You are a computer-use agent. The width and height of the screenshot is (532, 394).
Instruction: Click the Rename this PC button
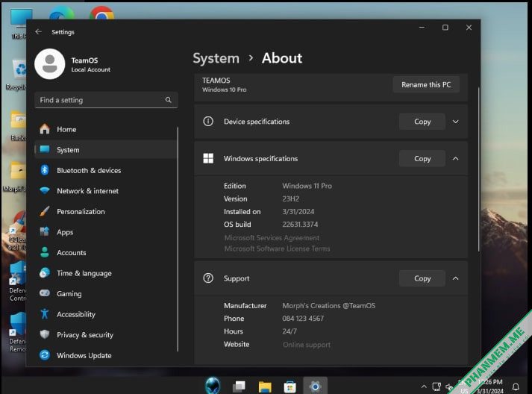point(426,84)
